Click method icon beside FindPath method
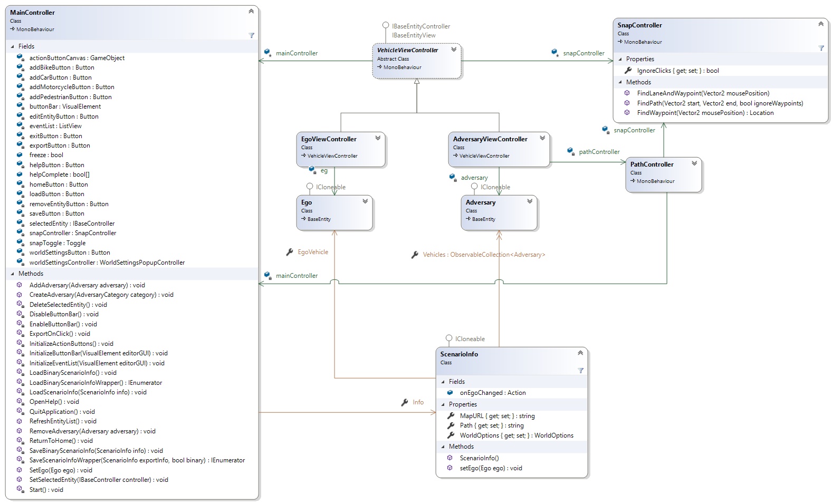Image resolution: width=833 pixels, height=504 pixels. tap(627, 103)
